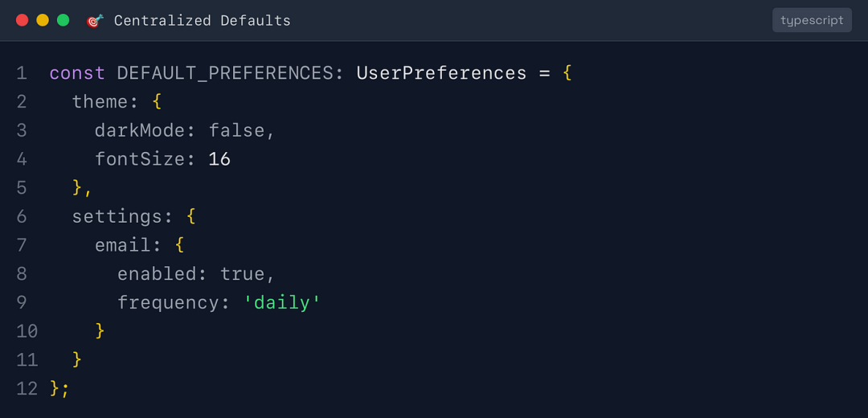Click the typescript language badge
Image resolution: width=868 pixels, height=418 pixels.
coord(812,20)
